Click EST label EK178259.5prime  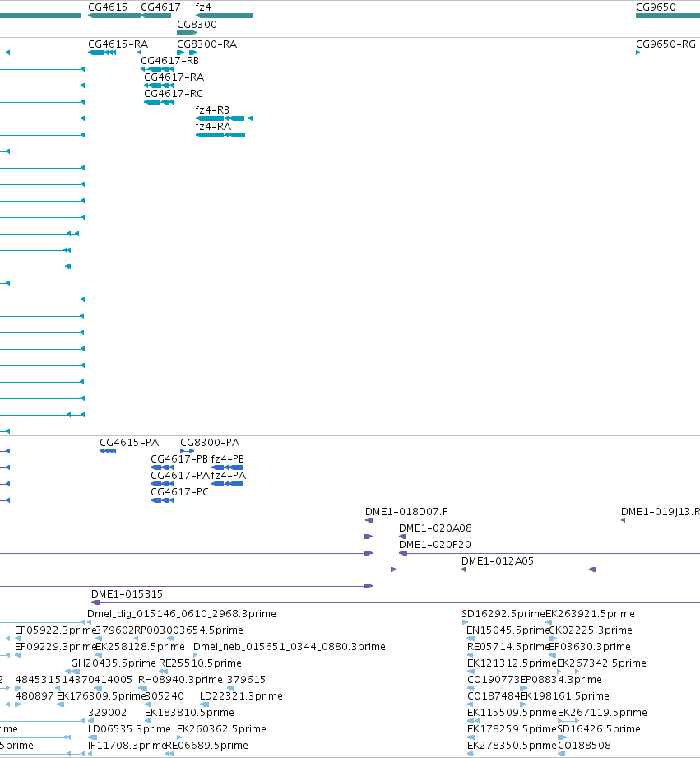pyautogui.click(x=512, y=729)
